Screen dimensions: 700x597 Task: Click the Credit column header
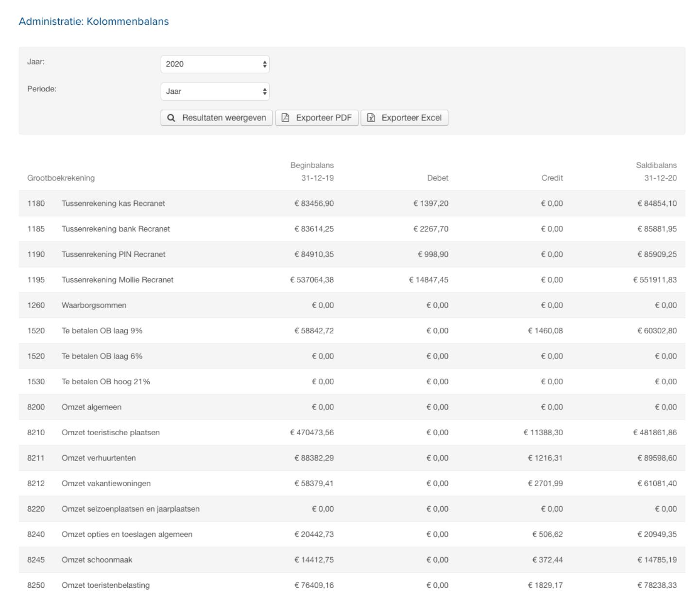coord(552,178)
